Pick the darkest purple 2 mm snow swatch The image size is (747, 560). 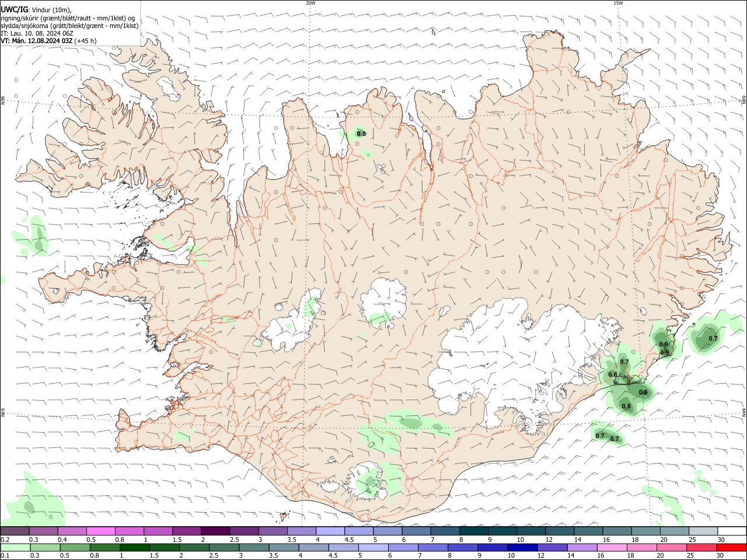(215, 531)
